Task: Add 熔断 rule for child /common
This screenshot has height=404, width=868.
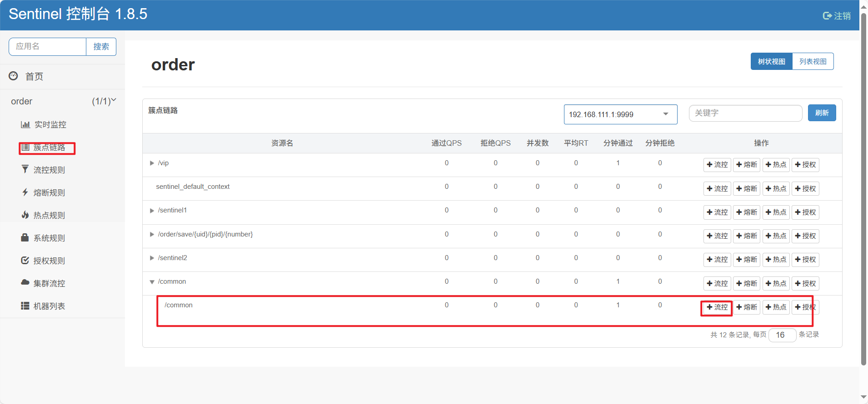Action: click(747, 307)
